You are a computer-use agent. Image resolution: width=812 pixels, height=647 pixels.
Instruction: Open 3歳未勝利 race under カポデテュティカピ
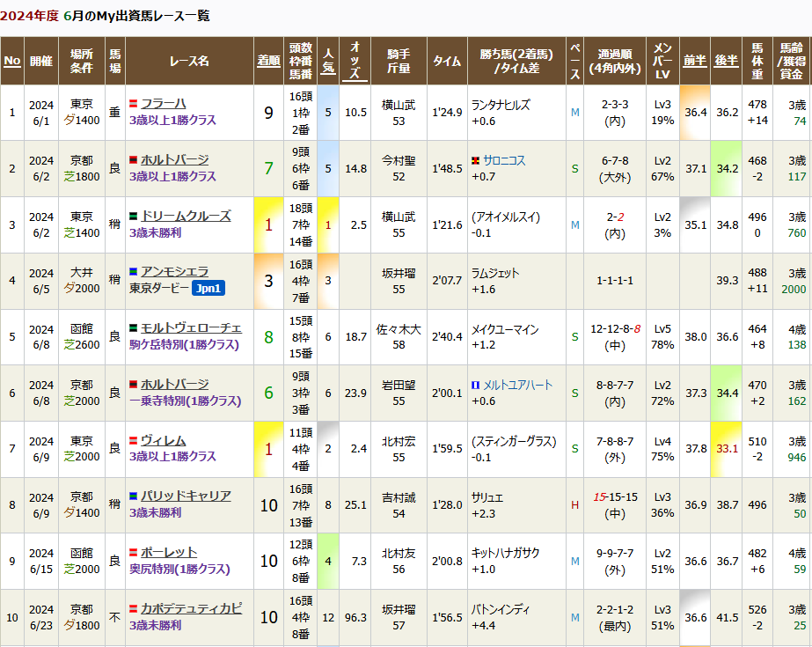click(156, 626)
